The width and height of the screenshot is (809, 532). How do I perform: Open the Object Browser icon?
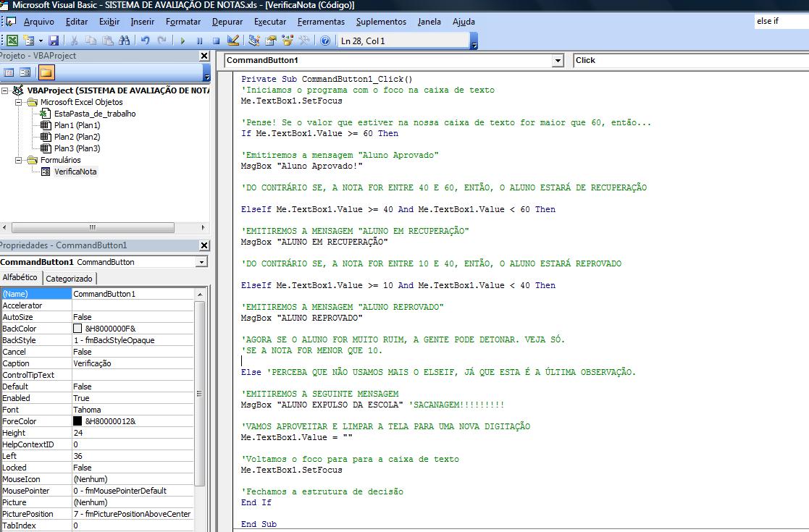pyautogui.click(x=287, y=41)
